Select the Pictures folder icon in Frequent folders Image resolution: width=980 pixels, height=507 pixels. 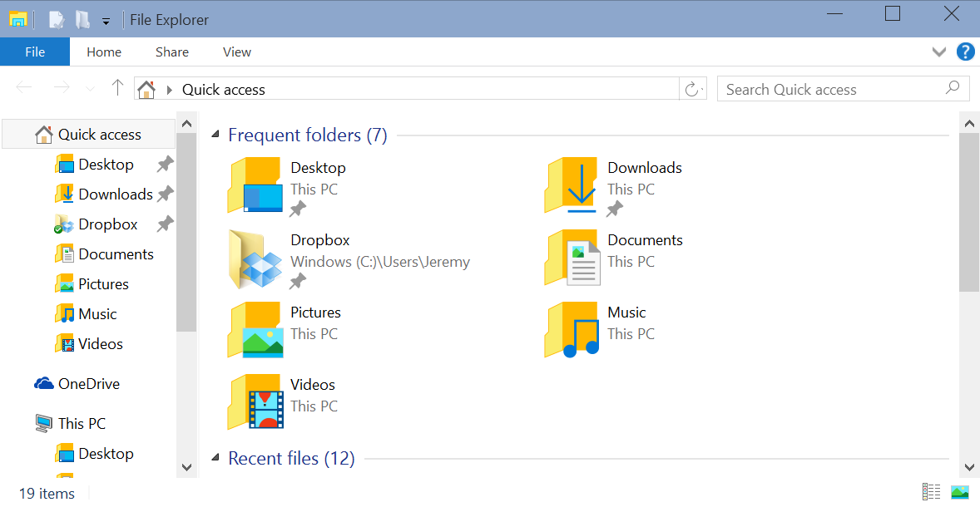tap(255, 330)
